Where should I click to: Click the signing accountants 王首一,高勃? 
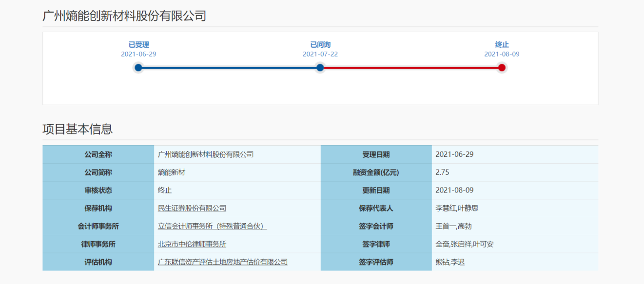[451, 226]
